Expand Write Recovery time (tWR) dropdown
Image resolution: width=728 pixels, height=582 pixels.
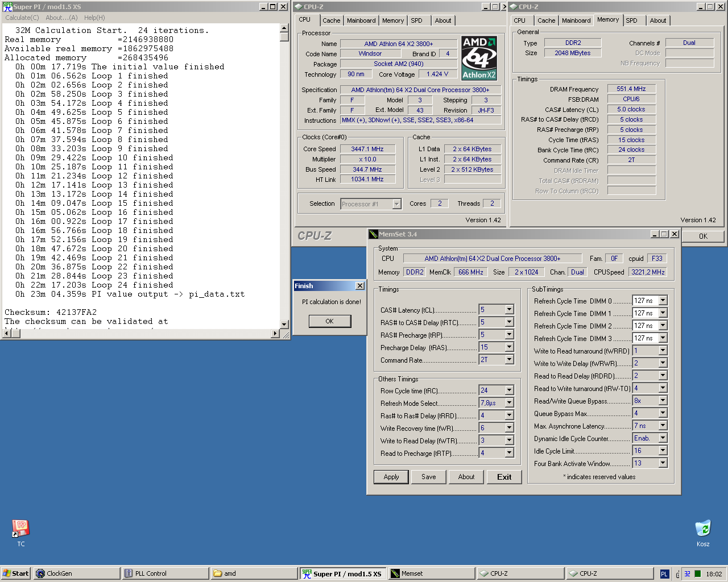[x=509, y=428]
